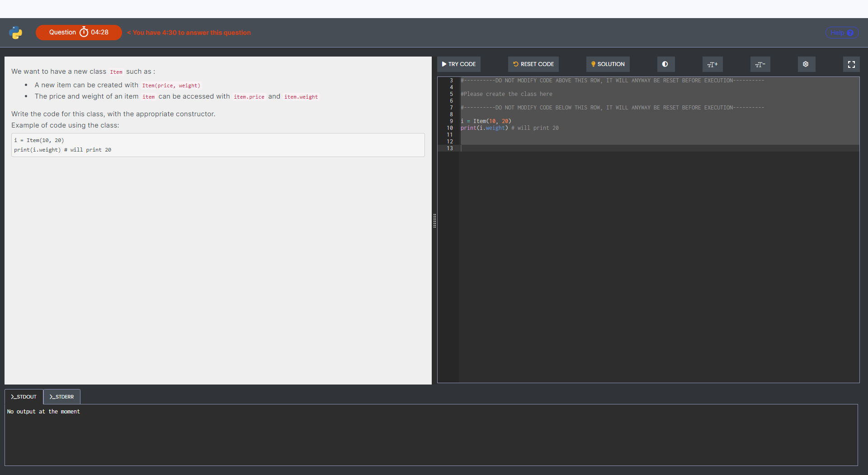This screenshot has width=868, height=475.
Task: Reveal the answer with the SOLUTION button
Action: pos(608,64)
